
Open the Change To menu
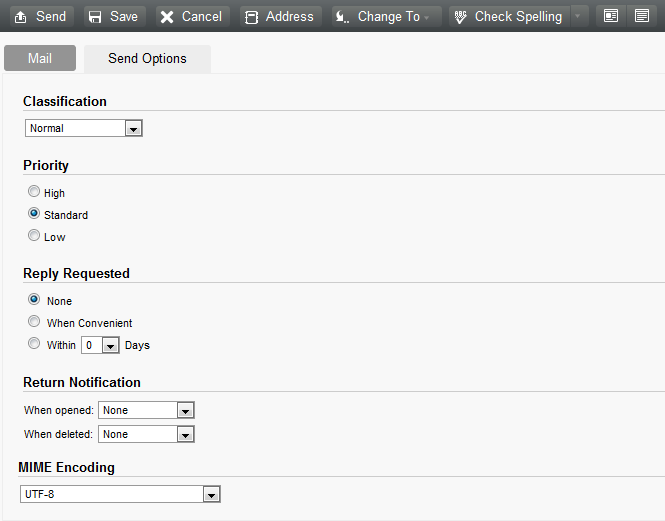tap(386, 17)
